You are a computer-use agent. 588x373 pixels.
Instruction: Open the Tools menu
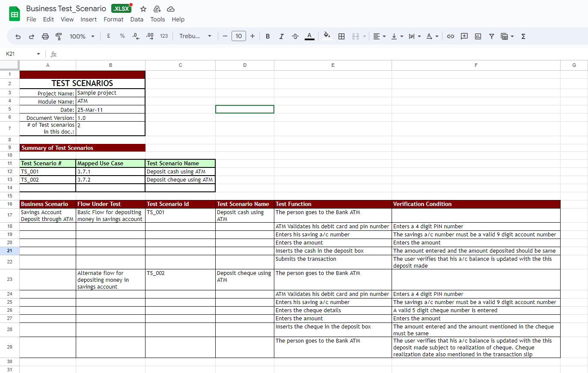pyautogui.click(x=157, y=19)
